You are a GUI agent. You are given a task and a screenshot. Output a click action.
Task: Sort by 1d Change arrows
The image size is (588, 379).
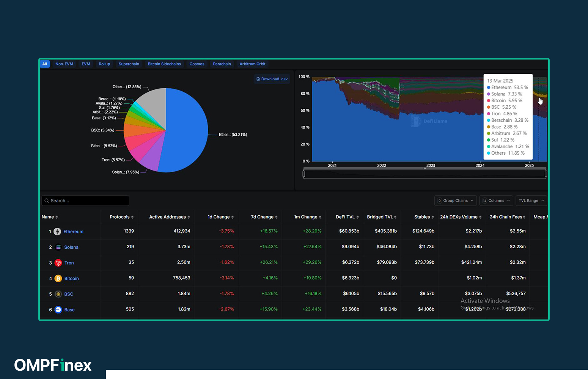coord(233,217)
